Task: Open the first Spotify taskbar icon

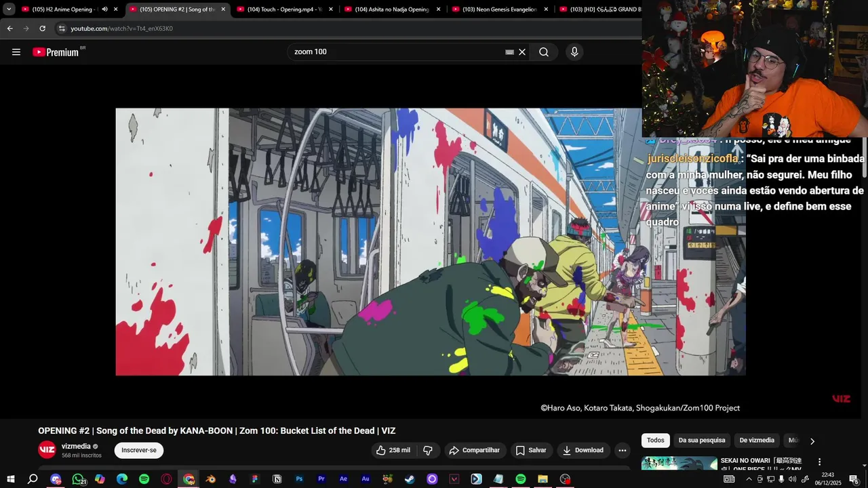Action: 144,479
